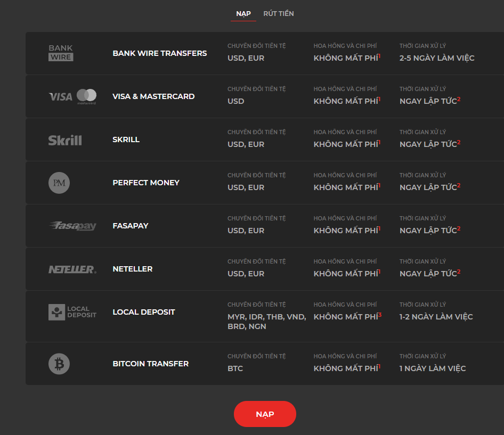This screenshot has width=504, height=435.
Task: Click the FasaPay logo
Action: tap(72, 226)
